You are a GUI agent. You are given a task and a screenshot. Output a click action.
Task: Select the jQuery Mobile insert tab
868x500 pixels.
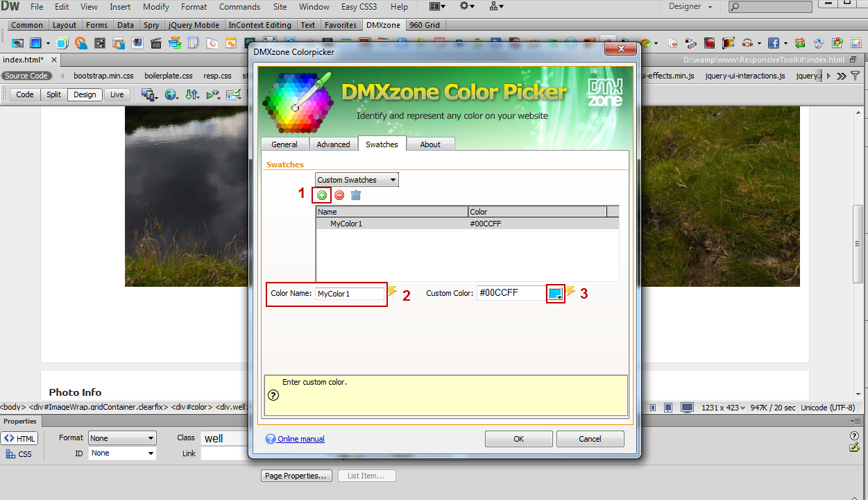[x=194, y=25]
